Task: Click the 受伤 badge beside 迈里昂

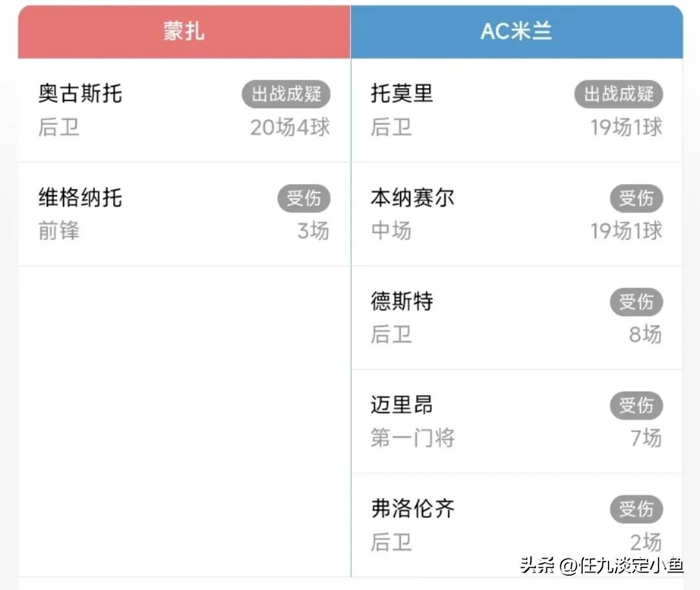Action: click(637, 405)
